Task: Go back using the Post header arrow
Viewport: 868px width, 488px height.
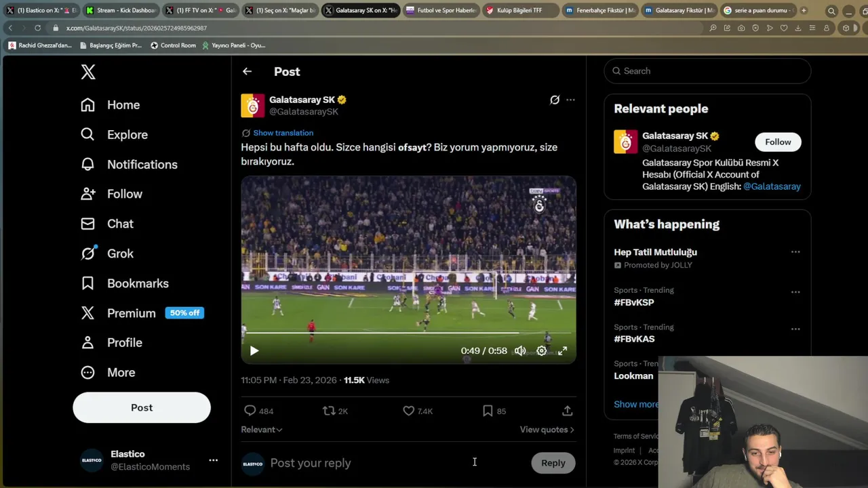Action: (x=247, y=71)
